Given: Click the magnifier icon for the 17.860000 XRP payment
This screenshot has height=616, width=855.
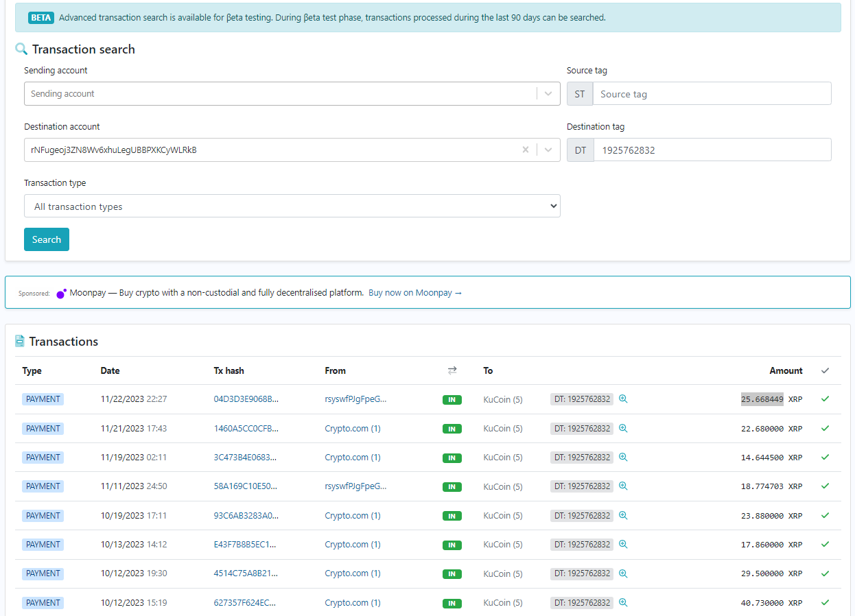Looking at the screenshot, I should (623, 544).
